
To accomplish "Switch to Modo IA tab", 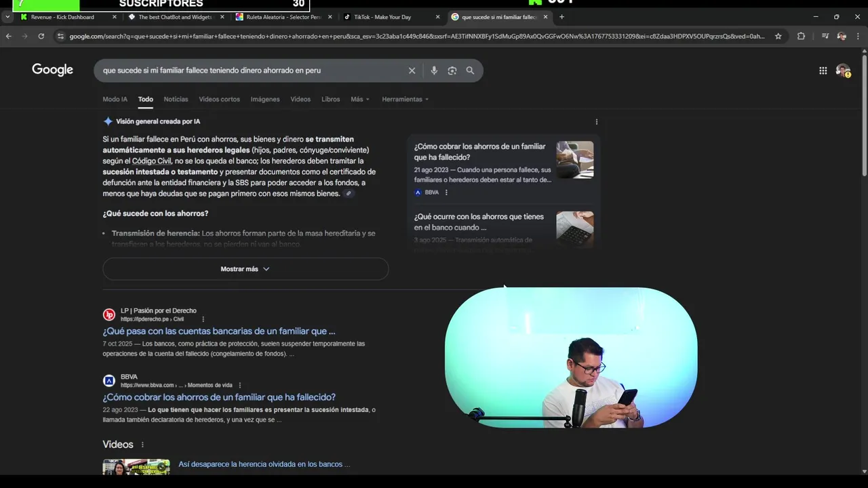I will click(115, 99).
